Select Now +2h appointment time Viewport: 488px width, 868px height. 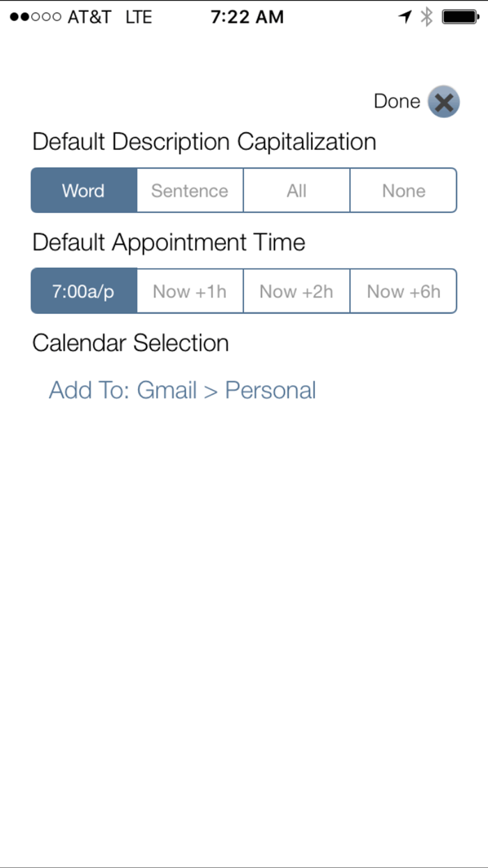296,291
